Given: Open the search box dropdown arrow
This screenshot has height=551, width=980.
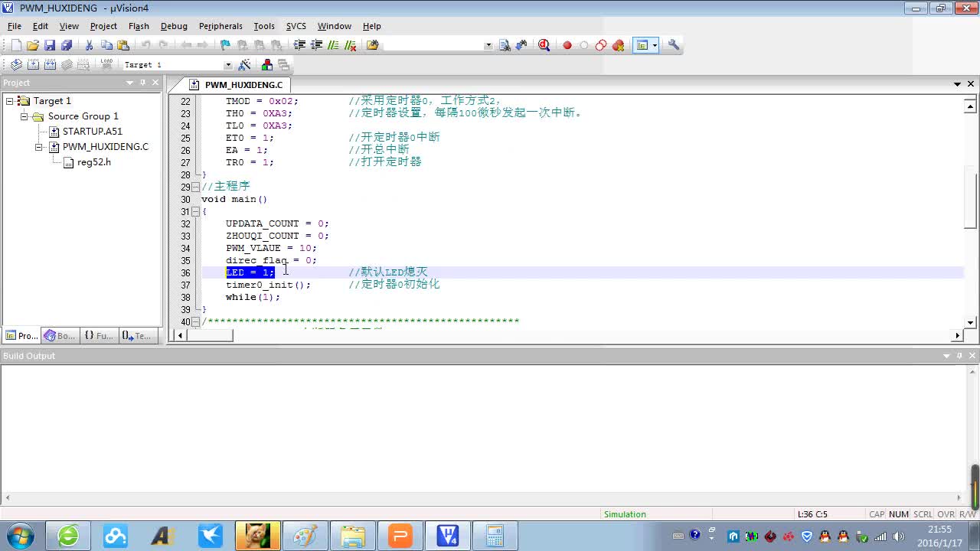Looking at the screenshot, I should pos(488,45).
